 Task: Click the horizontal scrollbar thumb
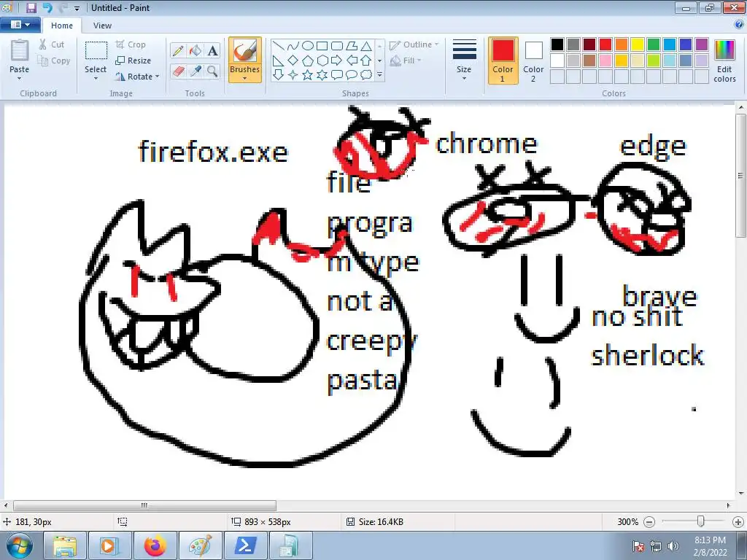(x=144, y=505)
